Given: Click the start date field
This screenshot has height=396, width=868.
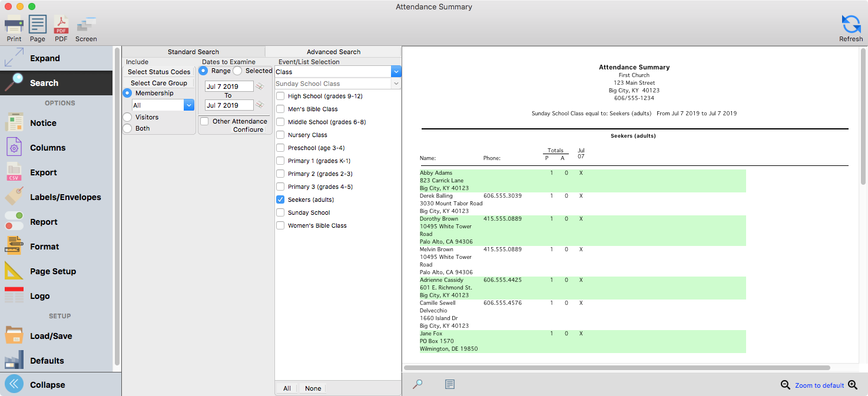Looking at the screenshot, I should [x=229, y=86].
